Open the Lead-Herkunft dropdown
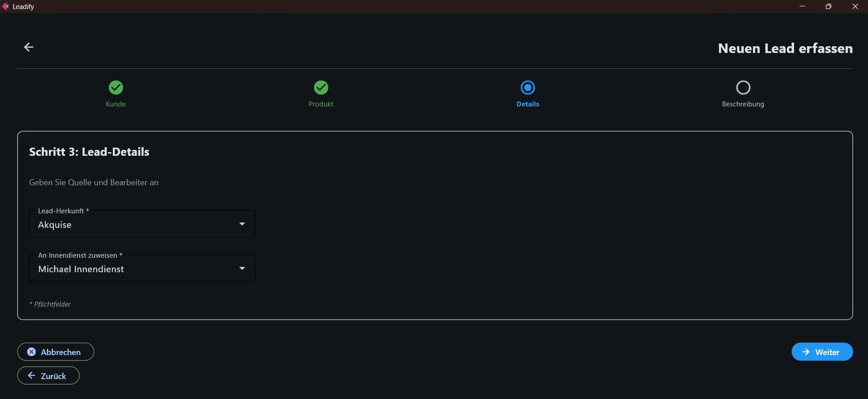The width and height of the screenshot is (868, 399). coord(142,224)
